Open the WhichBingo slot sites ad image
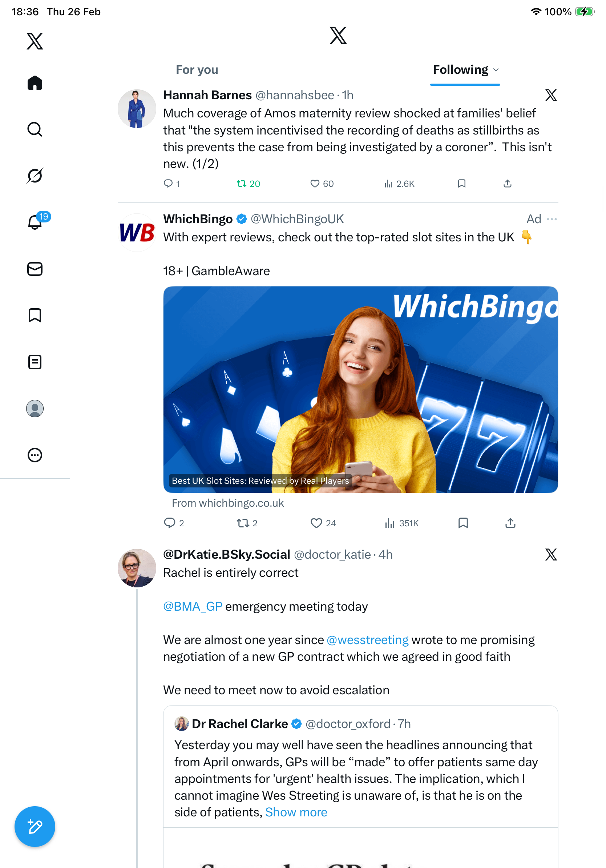606x868 pixels. (x=360, y=389)
